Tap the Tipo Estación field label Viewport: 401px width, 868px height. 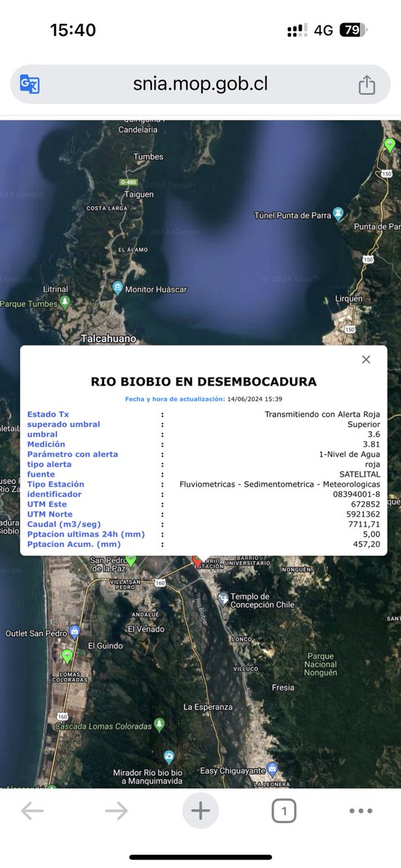56,484
